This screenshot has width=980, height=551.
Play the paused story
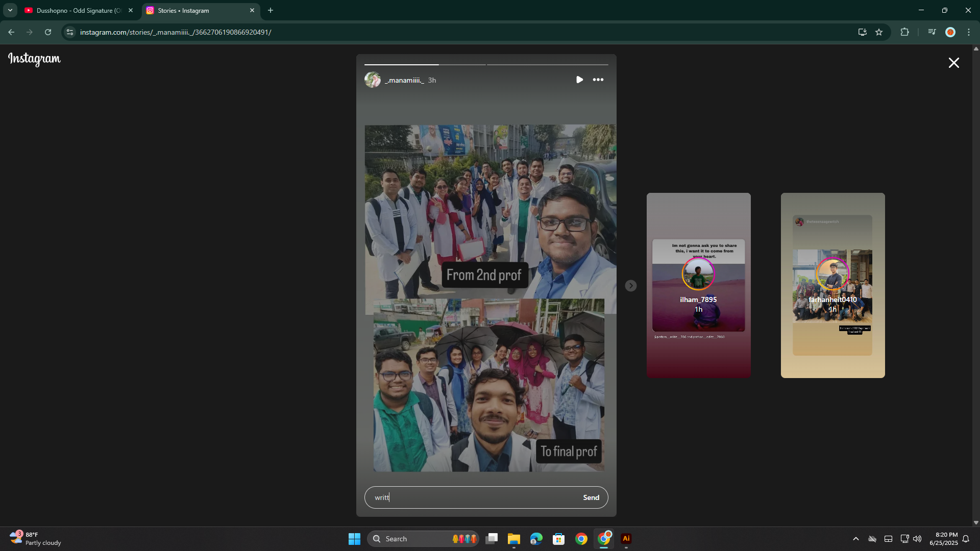click(x=579, y=80)
